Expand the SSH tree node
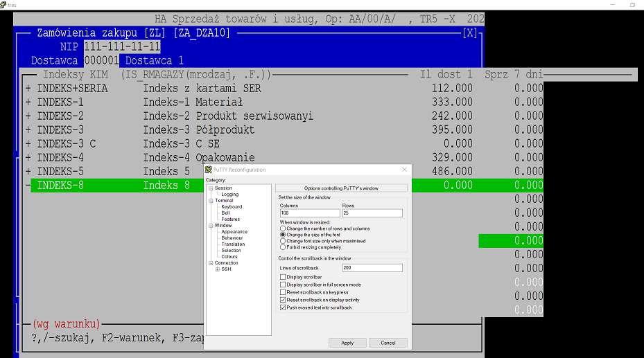This screenshot has width=644, height=358. 218,269
